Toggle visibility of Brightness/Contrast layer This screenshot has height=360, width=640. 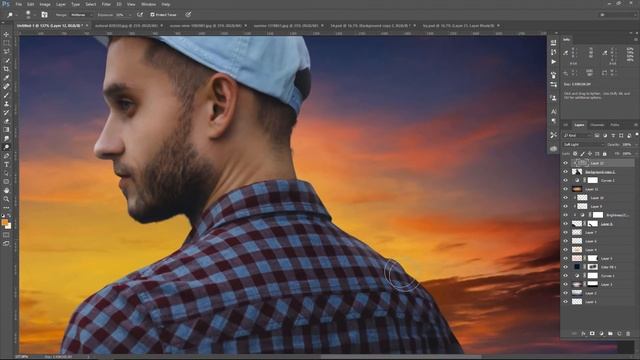(566, 215)
